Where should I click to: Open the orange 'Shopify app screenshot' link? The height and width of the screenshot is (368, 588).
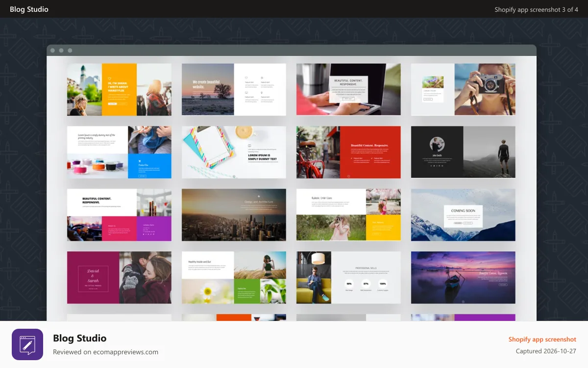click(542, 339)
